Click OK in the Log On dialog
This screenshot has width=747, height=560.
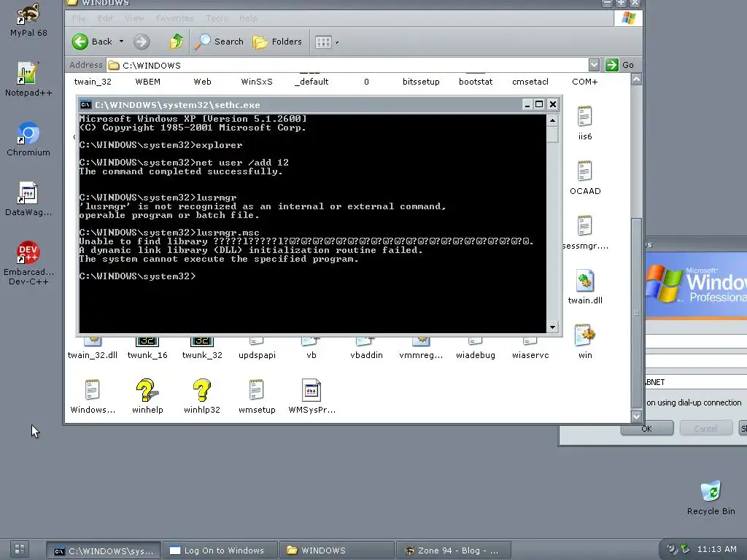[647, 429]
